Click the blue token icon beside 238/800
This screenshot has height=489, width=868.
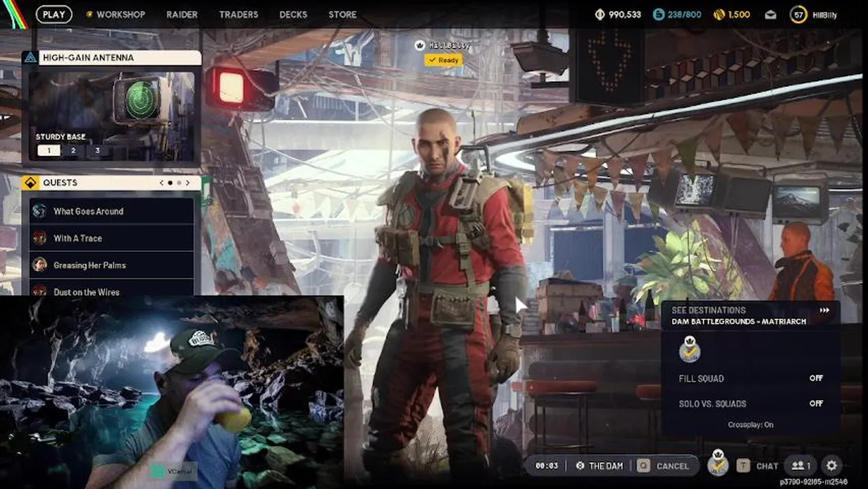pyautogui.click(x=659, y=14)
